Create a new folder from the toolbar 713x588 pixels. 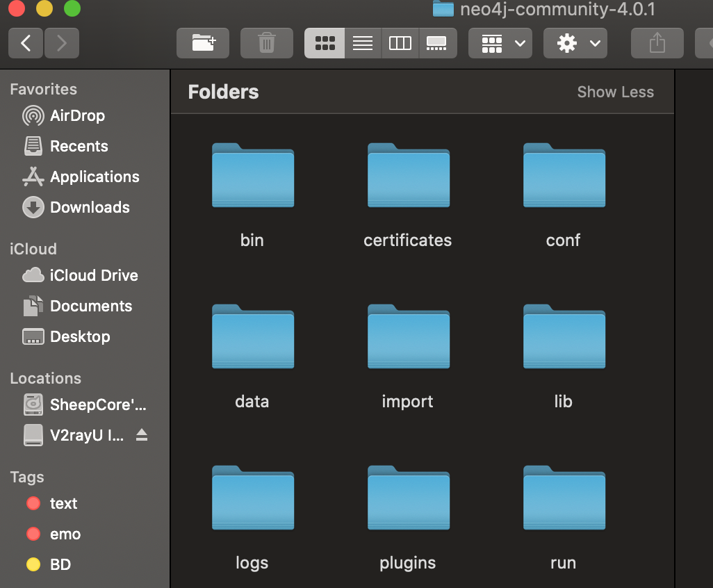click(x=203, y=43)
